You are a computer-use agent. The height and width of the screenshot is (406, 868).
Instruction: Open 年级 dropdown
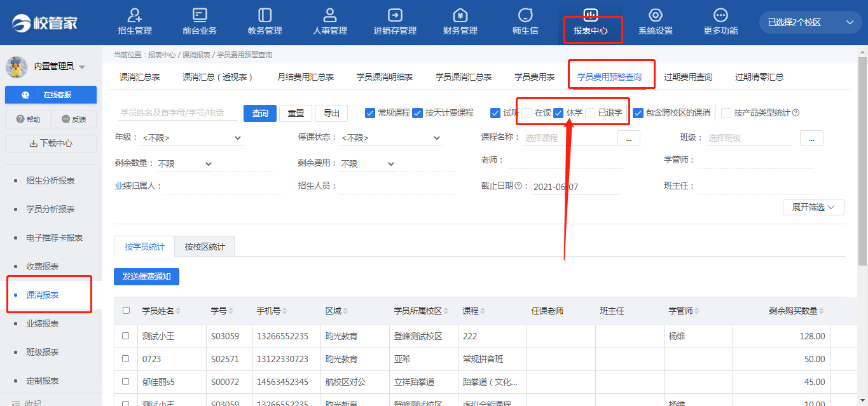tap(192, 138)
